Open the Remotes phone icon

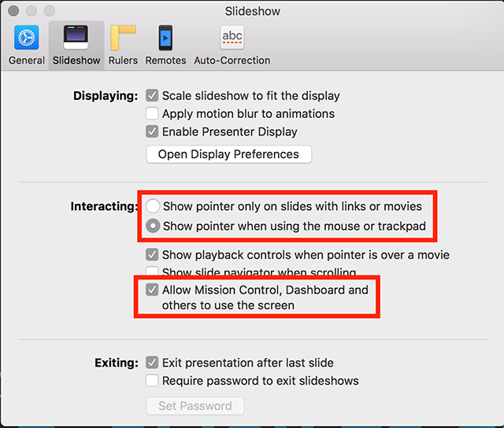pyautogui.click(x=165, y=38)
